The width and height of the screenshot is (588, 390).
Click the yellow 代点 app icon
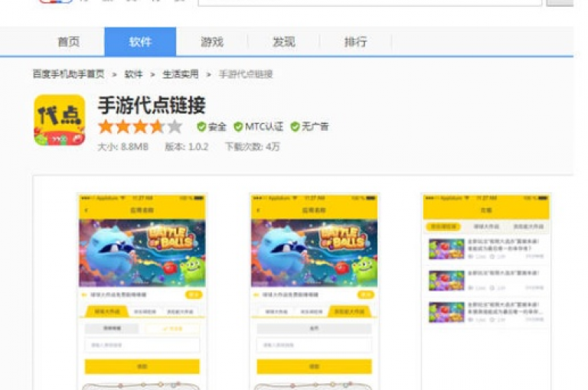tap(60, 120)
